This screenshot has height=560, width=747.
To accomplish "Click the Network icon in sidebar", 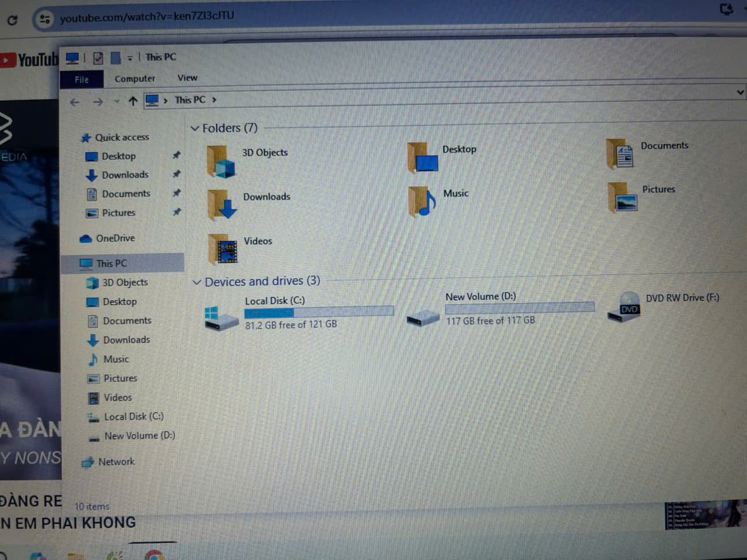I will pos(88,462).
